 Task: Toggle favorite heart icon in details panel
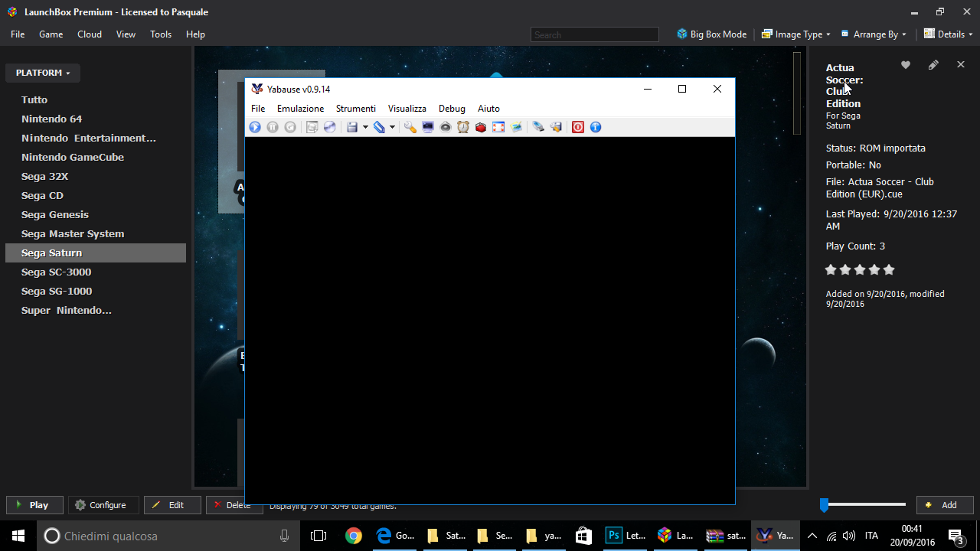click(x=906, y=65)
